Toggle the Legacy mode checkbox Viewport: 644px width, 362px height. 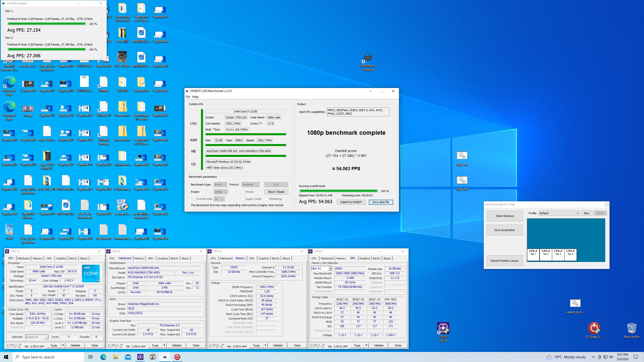(243, 199)
